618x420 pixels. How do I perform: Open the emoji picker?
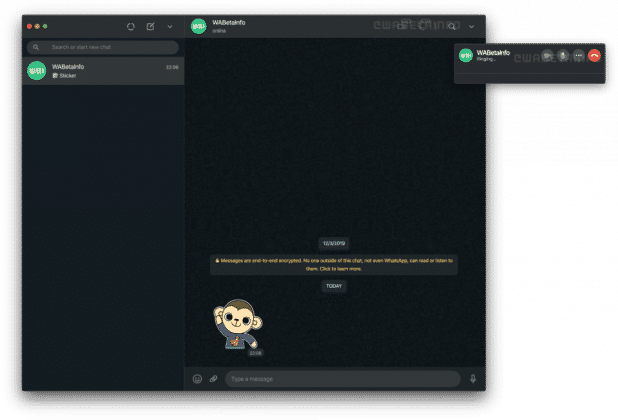(x=197, y=379)
